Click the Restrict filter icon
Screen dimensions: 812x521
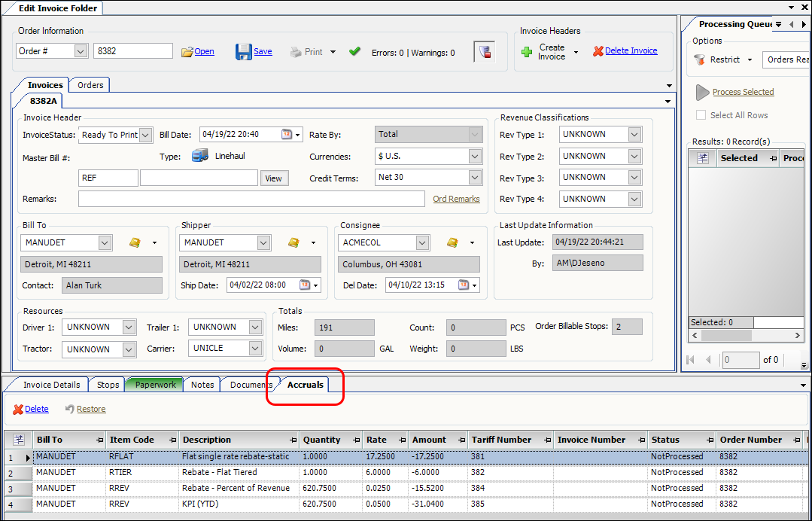699,59
